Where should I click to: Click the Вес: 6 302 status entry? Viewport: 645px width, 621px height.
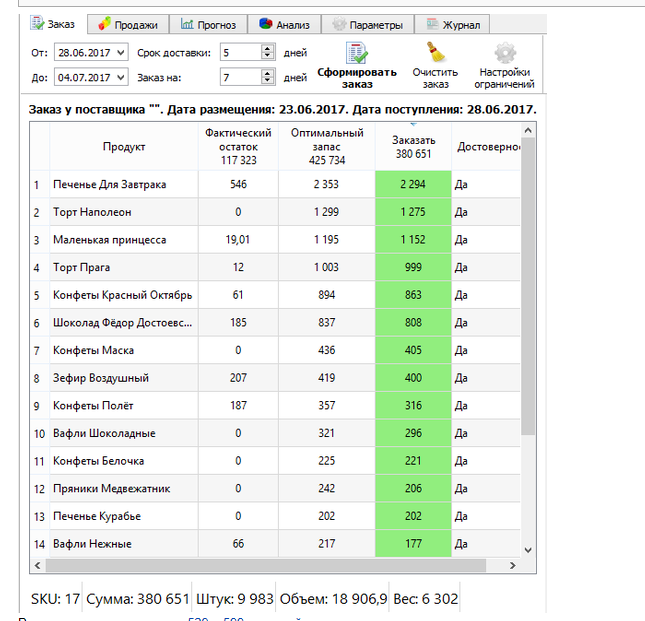(x=425, y=599)
